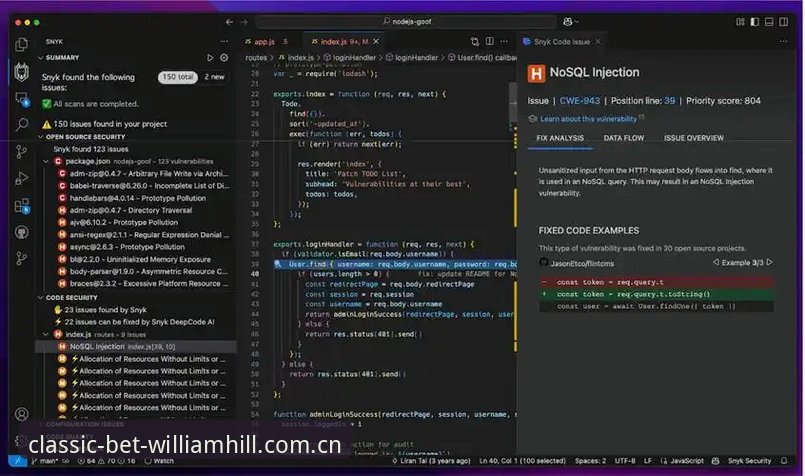The image size is (805, 476).
Task: Collapse the SUMMARY section
Action: 41,58
